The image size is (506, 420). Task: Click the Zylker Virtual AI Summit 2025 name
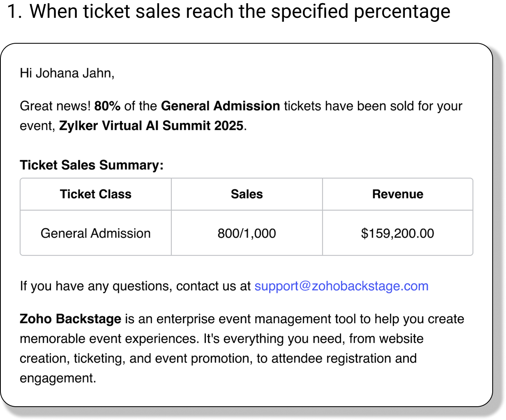(x=151, y=126)
